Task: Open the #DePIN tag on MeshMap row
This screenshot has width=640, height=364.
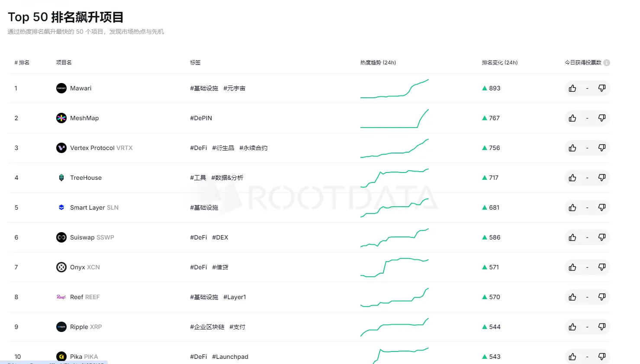Action: pyautogui.click(x=201, y=118)
